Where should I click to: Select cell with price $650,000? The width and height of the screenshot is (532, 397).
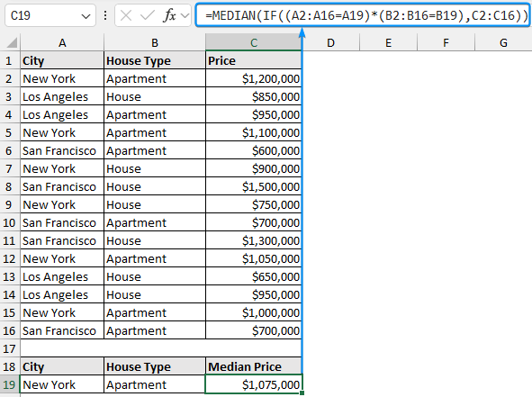(254, 276)
